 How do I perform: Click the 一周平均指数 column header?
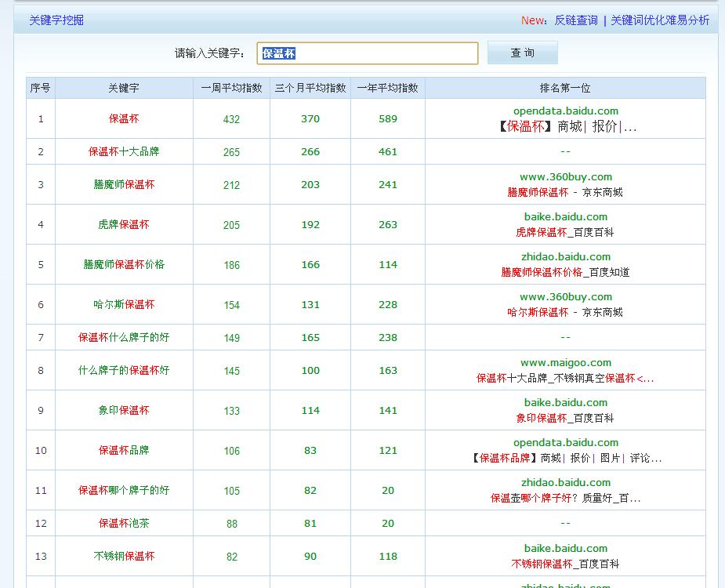coord(231,89)
